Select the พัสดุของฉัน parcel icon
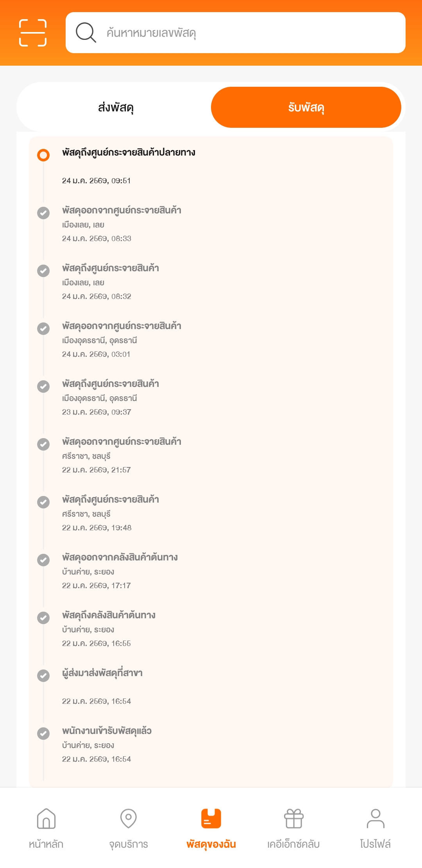422x868 pixels. click(x=211, y=819)
